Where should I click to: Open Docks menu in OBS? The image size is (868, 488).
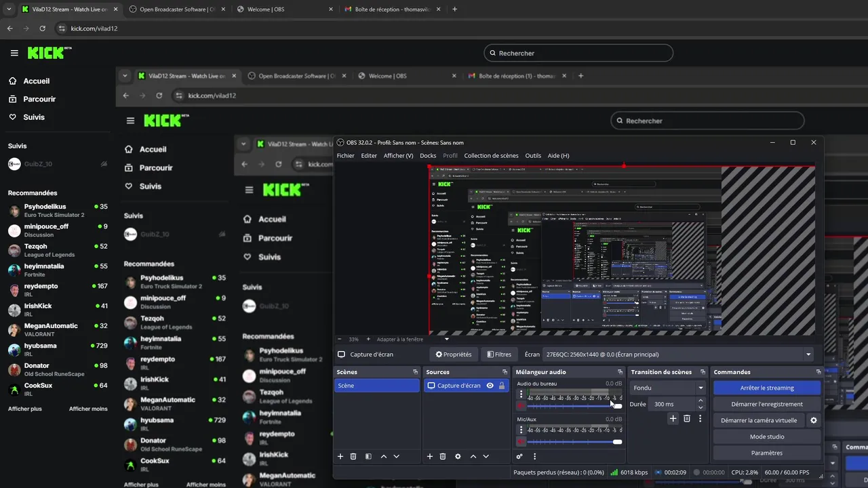click(x=428, y=156)
